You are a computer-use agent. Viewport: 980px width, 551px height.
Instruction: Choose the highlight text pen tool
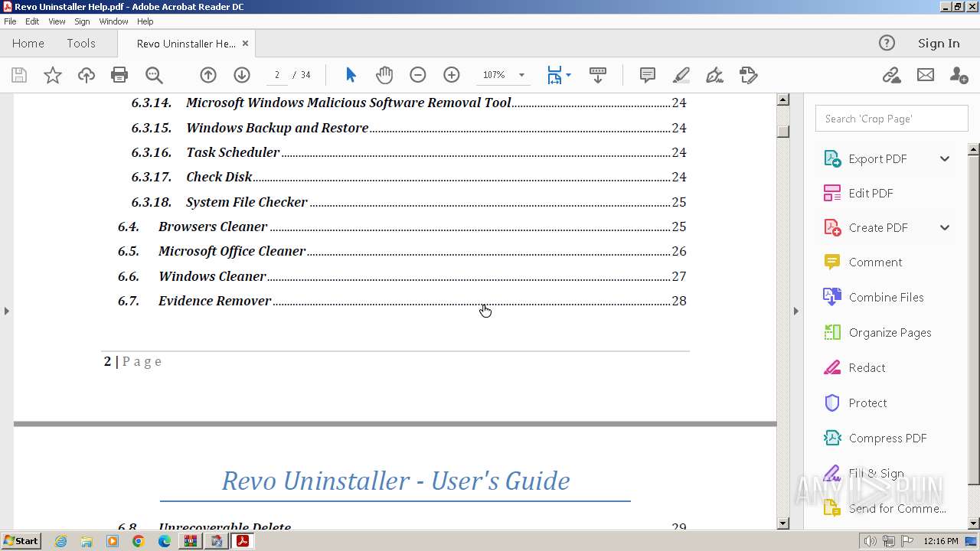click(x=681, y=75)
